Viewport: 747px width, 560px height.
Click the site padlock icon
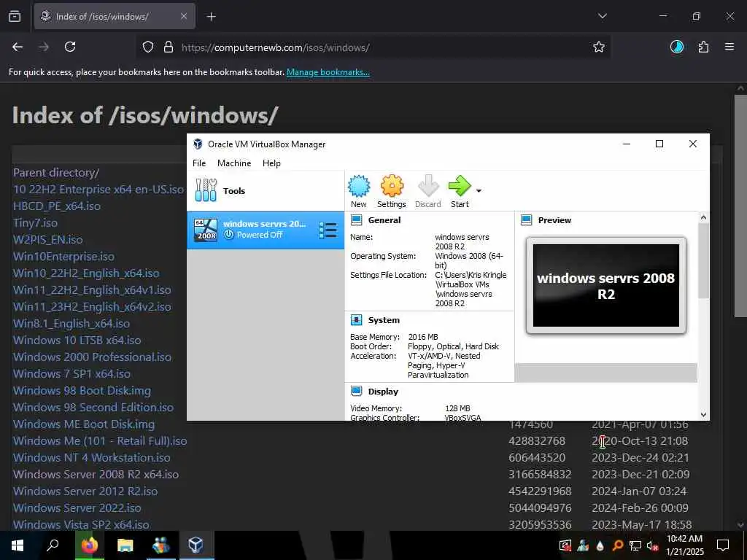[169, 47]
